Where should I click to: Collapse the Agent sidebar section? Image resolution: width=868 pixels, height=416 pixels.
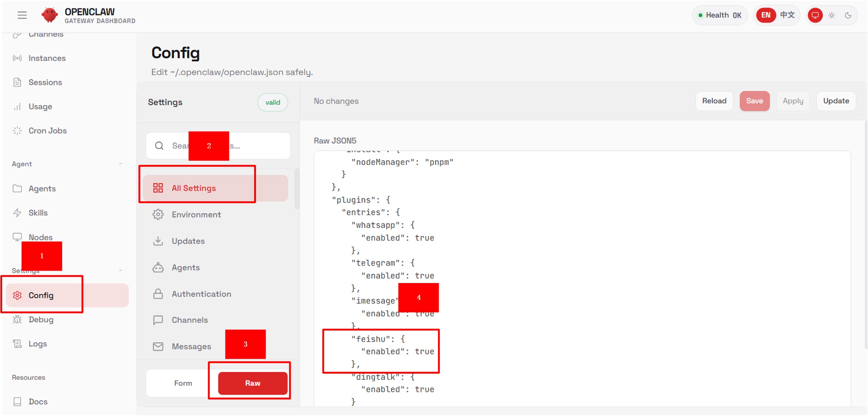(x=120, y=164)
